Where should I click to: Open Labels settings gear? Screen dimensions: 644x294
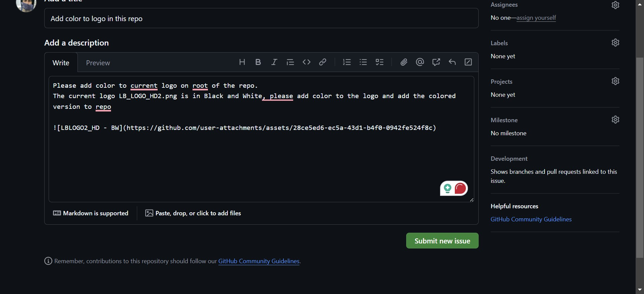[x=615, y=43]
